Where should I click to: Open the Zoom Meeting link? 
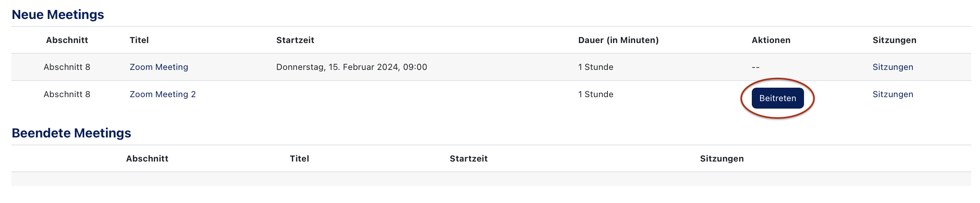click(159, 67)
